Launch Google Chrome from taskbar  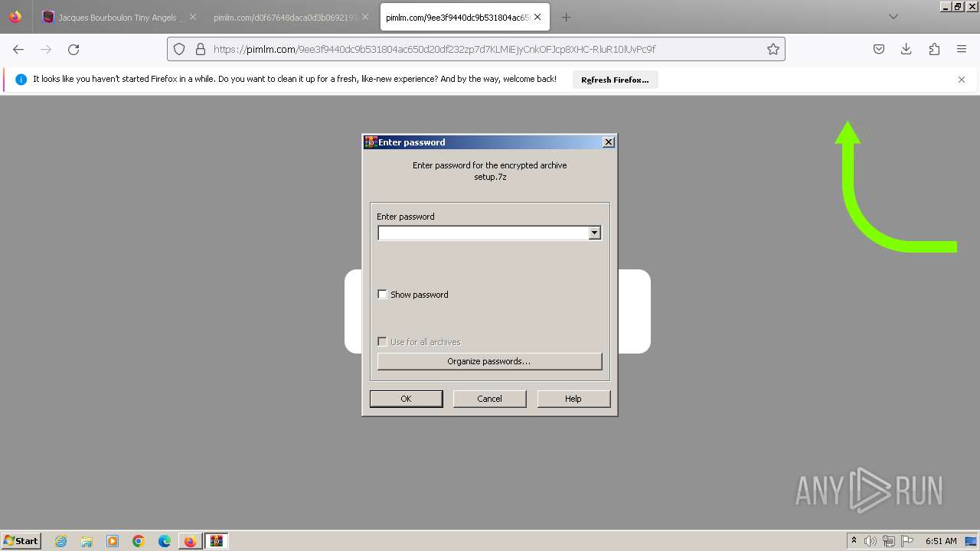tap(139, 541)
